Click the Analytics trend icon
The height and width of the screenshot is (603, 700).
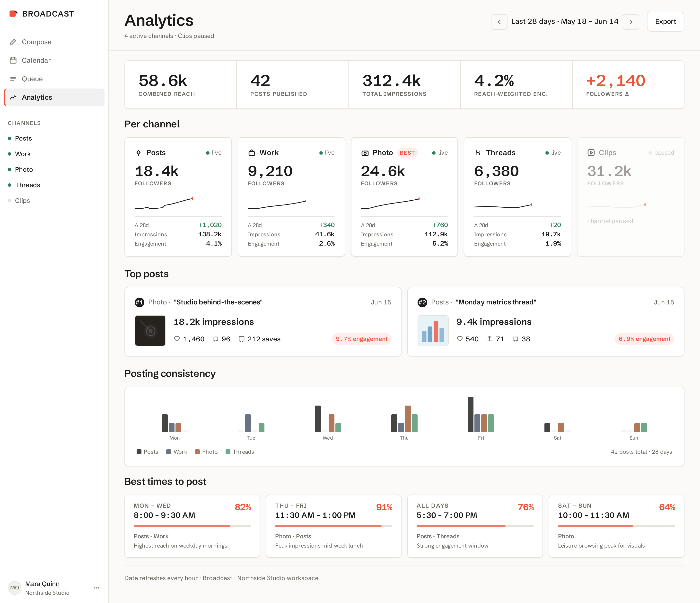point(13,97)
